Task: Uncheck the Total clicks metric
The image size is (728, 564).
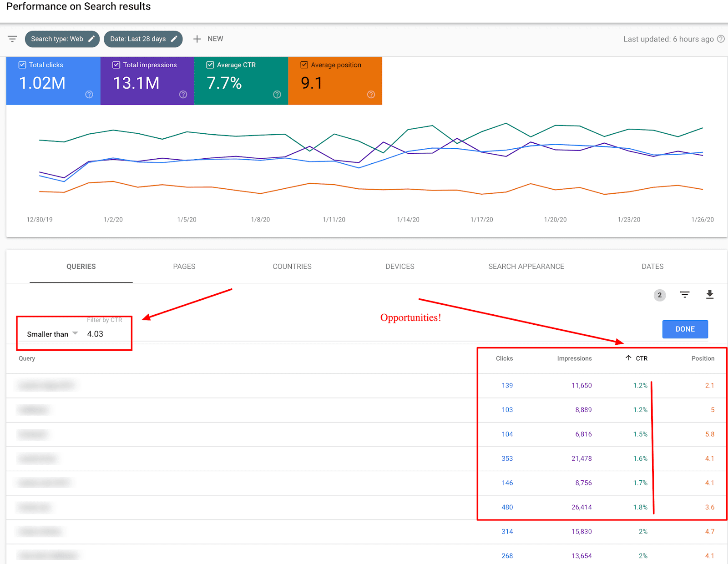Action: coord(22,64)
